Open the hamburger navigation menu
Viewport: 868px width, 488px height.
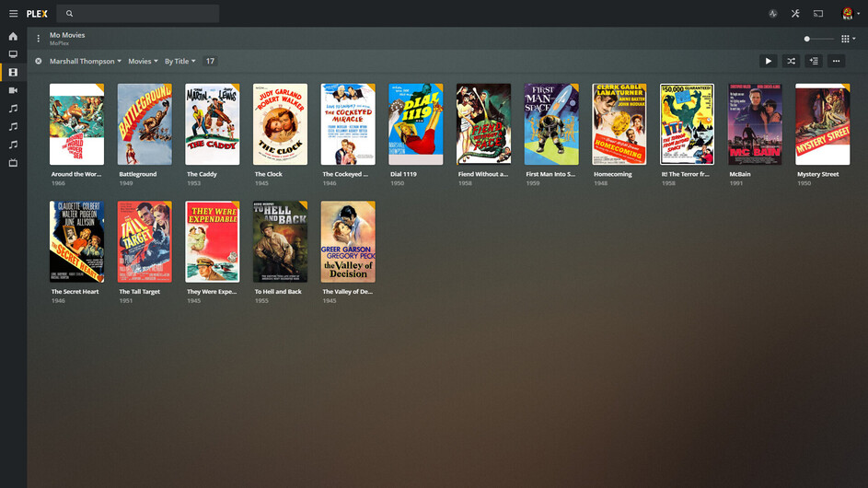point(13,14)
